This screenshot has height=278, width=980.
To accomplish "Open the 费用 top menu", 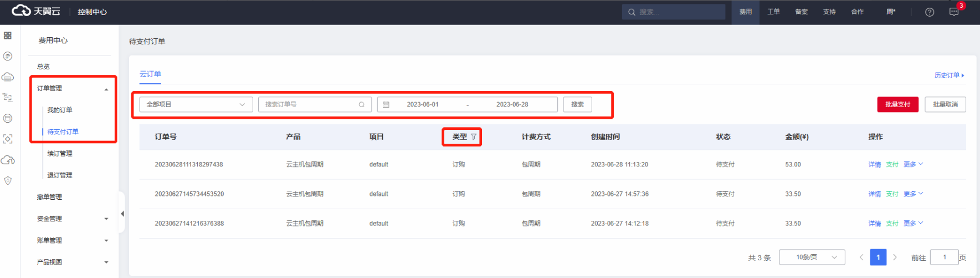I will [x=746, y=12].
